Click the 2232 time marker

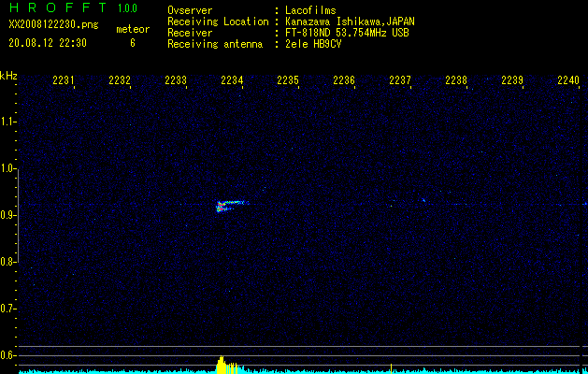(x=120, y=80)
